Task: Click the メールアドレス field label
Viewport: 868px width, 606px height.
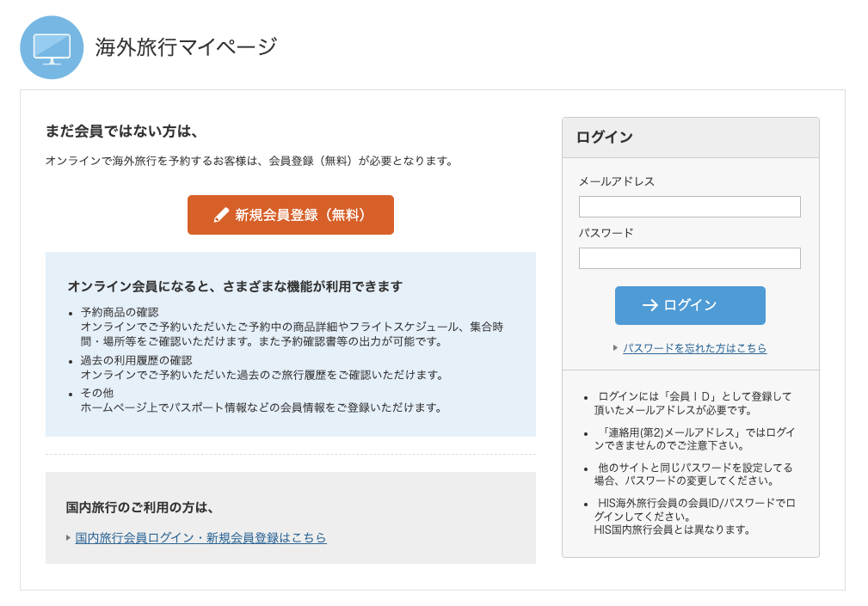Action: click(x=616, y=181)
